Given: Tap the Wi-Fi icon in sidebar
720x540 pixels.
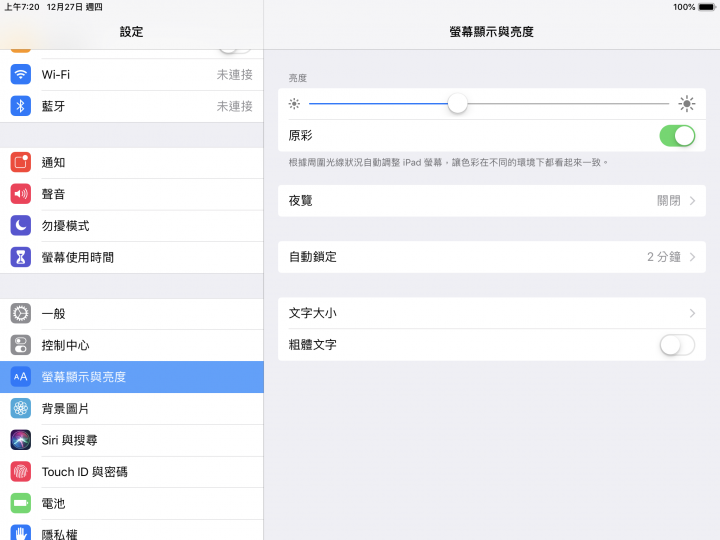Looking at the screenshot, I should click(21, 74).
